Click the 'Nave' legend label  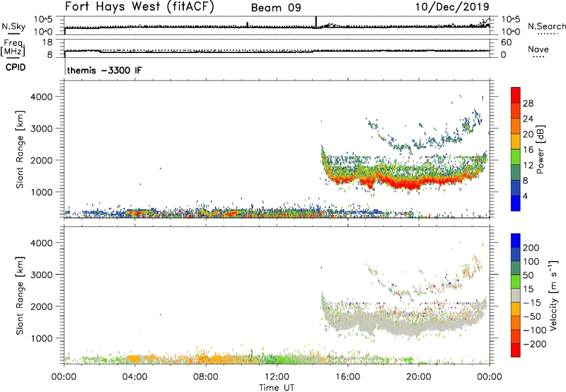coord(538,49)
